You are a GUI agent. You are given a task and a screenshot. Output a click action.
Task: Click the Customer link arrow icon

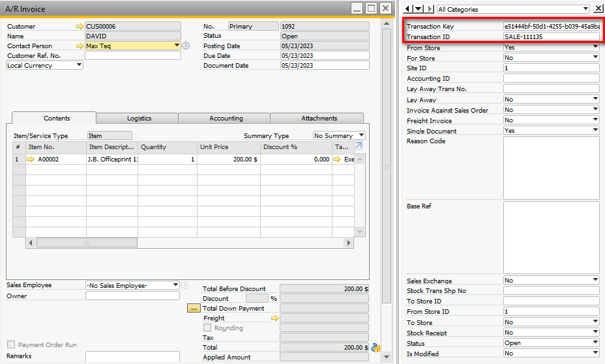click(x=80, y=27)
